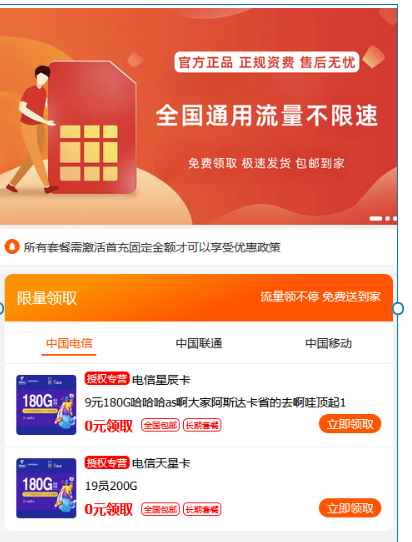Screen dimensions: 412x542
Task: Click 长期套餐 tag under 电信星辰卡
Action: pos(202,425)
